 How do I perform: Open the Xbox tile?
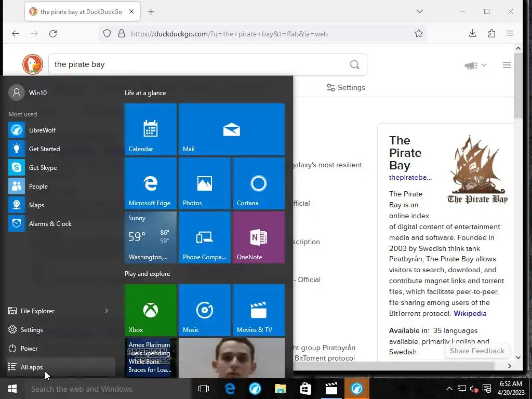click(x=150, y=310)
